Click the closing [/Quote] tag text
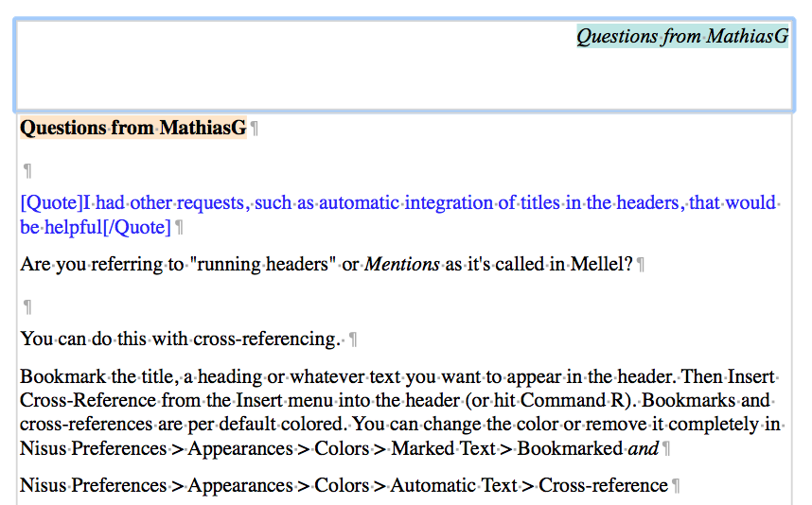The image size is (812, 505). click(x=136, y=227)
